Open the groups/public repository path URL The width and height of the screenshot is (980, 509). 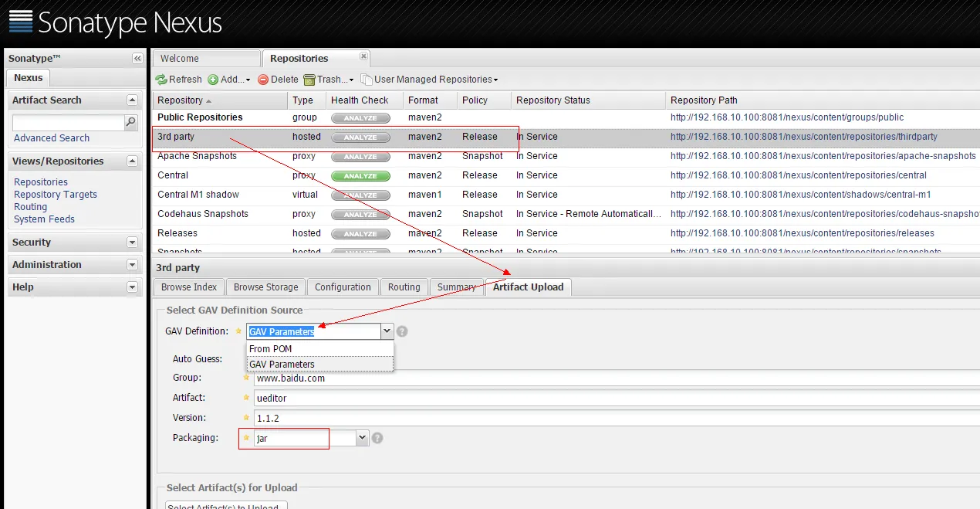[x=787, y=117]
